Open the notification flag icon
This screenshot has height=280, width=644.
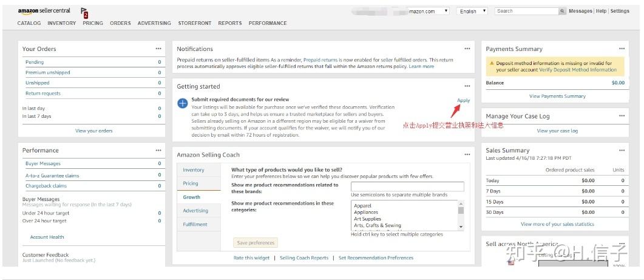84,12
